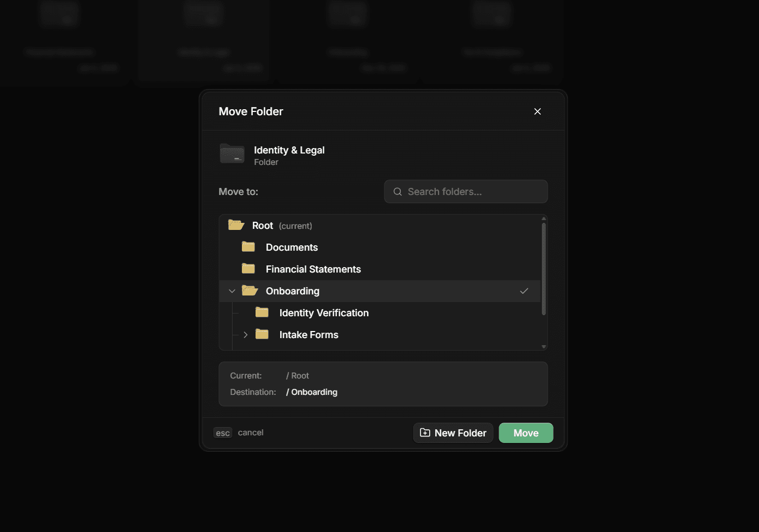Click the checkmark next to Onboarding
759x532 pixels.
[x=524, y=291]
